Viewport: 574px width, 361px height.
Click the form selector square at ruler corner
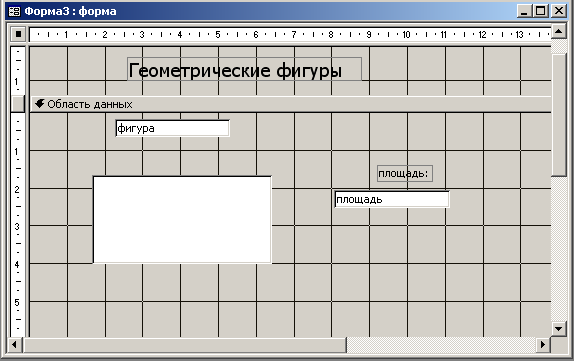pyautogui.click(x=18, y=34)
